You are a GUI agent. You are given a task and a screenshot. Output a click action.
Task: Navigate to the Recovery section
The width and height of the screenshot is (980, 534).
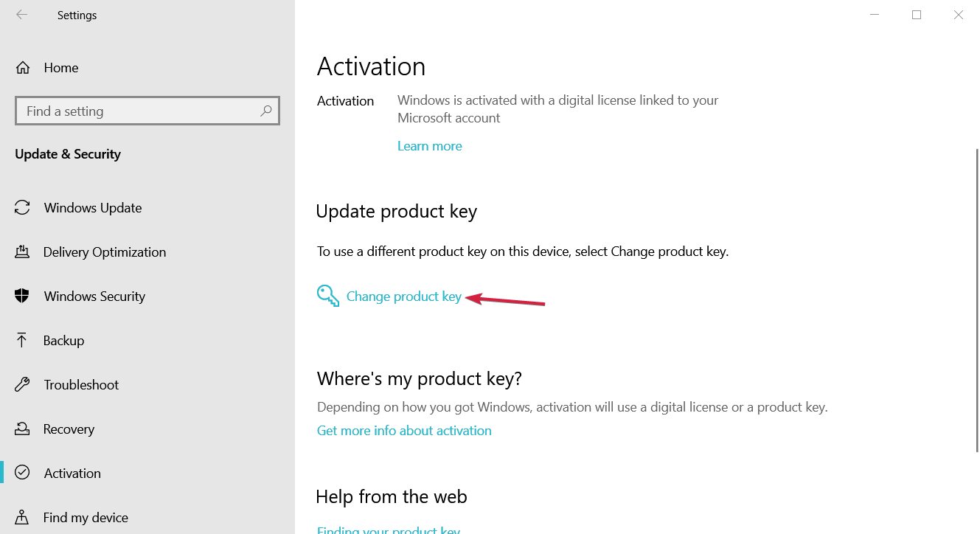[x=69, y=429]
